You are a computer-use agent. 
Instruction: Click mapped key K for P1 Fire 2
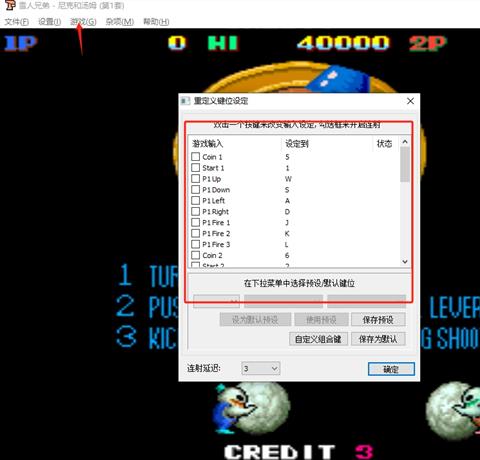(287, 234)
